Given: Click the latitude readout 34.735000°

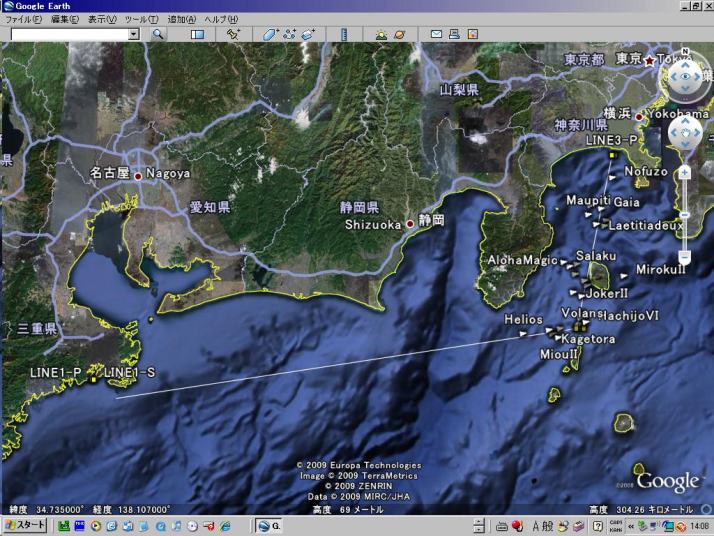Looking at the screenshot, I should (x=60, y=509).
